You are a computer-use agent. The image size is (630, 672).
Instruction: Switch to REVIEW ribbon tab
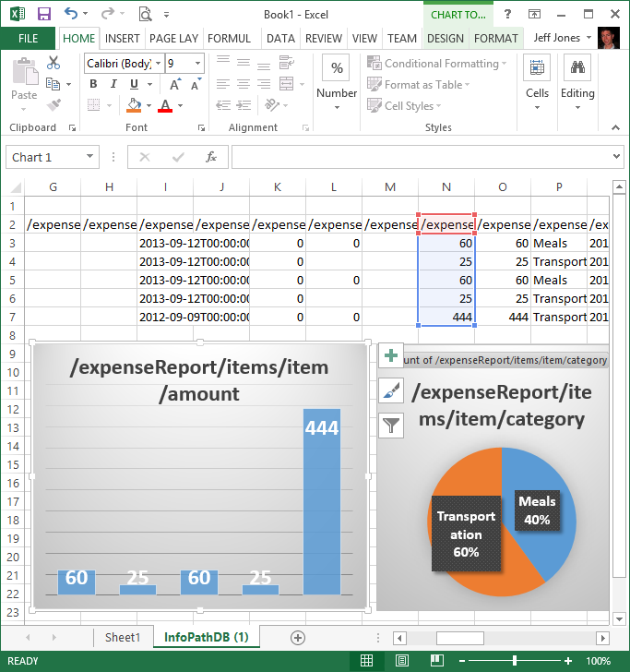tap(324, 39)
